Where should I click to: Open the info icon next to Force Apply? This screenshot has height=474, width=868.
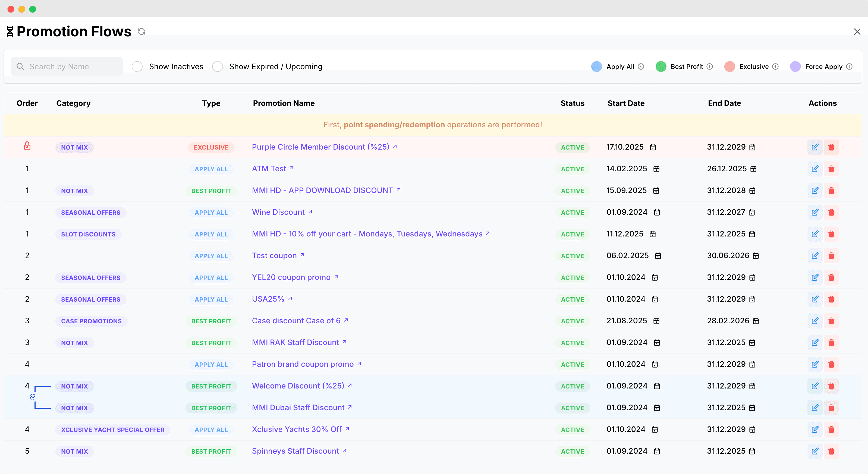click(850, 66)
